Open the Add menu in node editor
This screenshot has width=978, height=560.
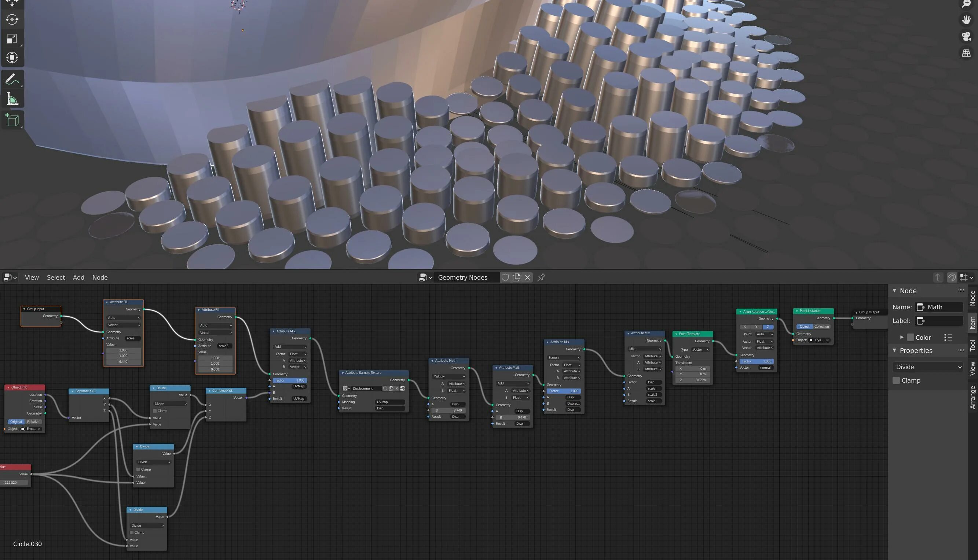coord(78,277)
